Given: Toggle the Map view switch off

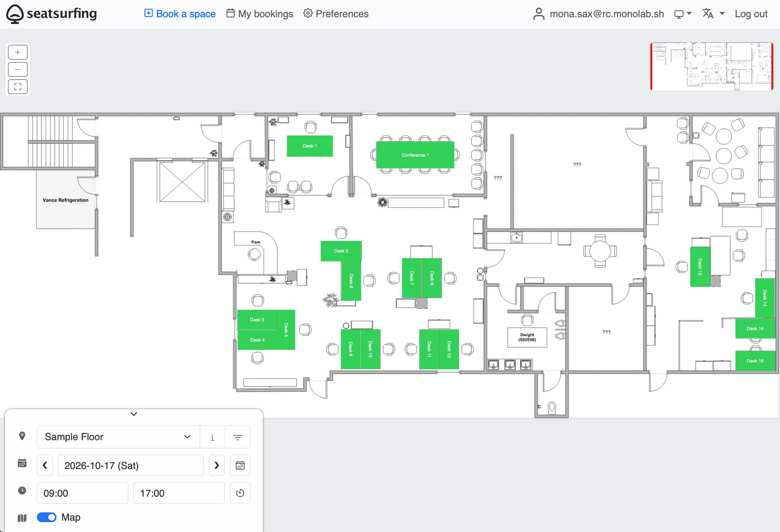Looking at the screenshot, I should (x=47, y=517).
